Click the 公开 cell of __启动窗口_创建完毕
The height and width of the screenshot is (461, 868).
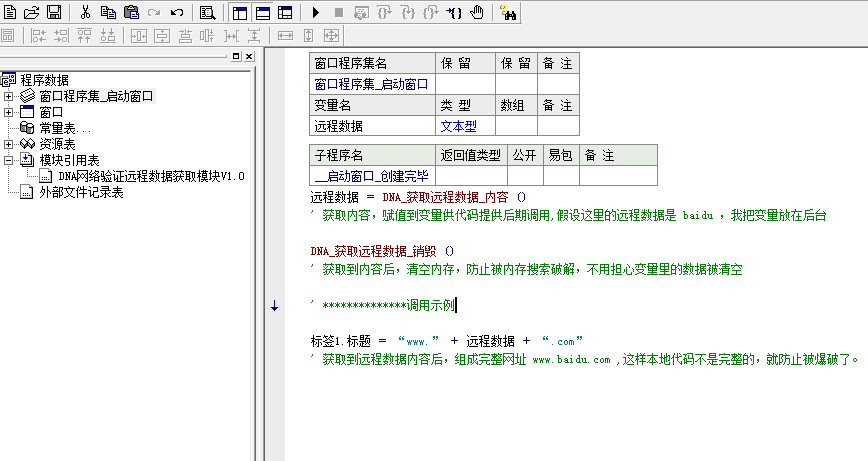[x=525, y=176]
